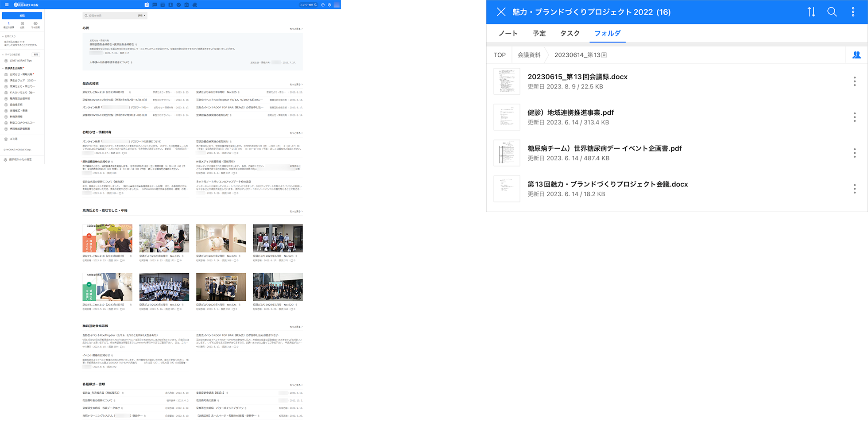Click the post search input field
The width and height of the screenshot is (868, 434).
click(111, 15)
